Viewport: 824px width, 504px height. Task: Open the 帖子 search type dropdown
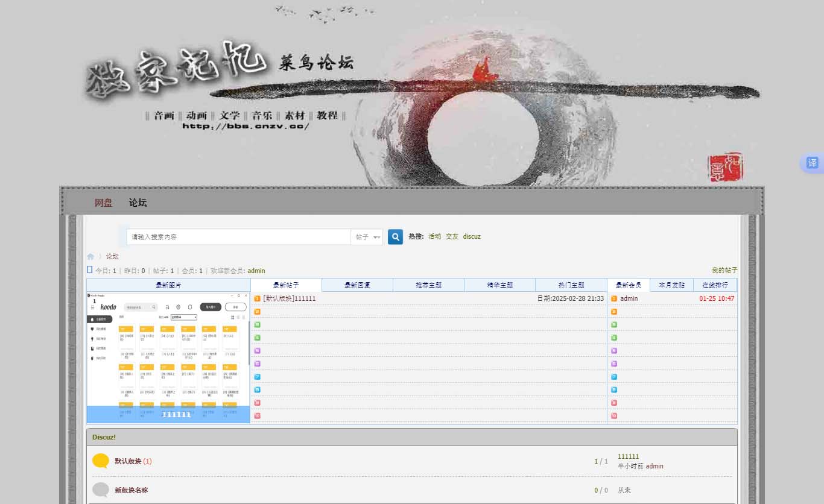tap(367, 237)
